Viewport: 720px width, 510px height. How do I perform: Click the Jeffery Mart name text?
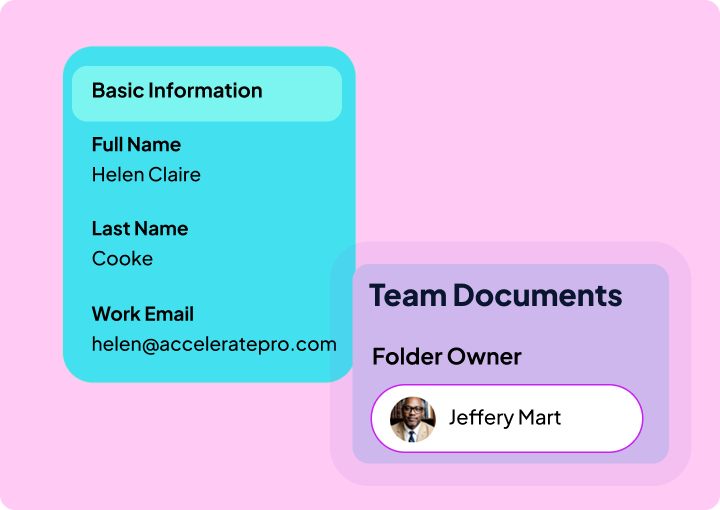[x=505, y=418]
